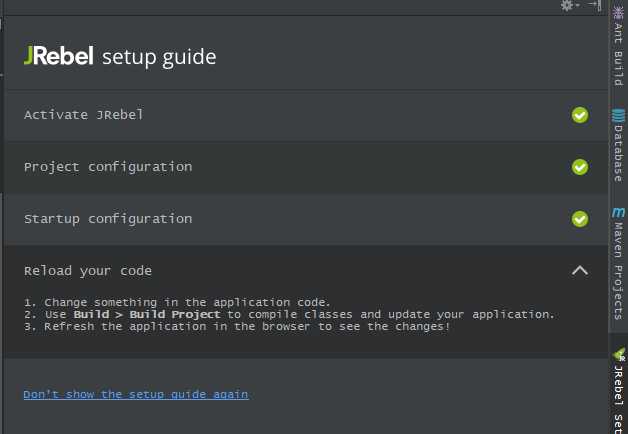Expand the Startup configuration step
Screen dimensions: 628x434
pyautogui.click(x=306, y=219)
